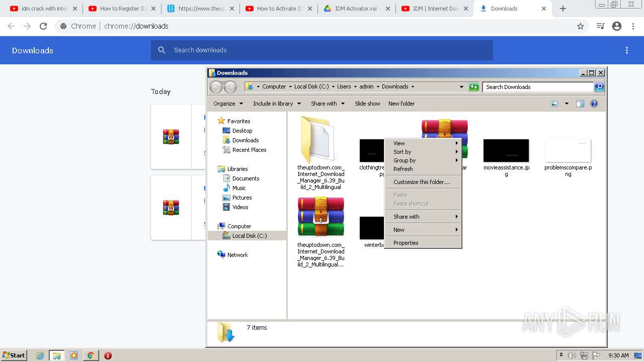Click the Windows Explorer taskbar icon
This screenshot has width=644, height=362.
pyautogui.click(x=57, y=355)
